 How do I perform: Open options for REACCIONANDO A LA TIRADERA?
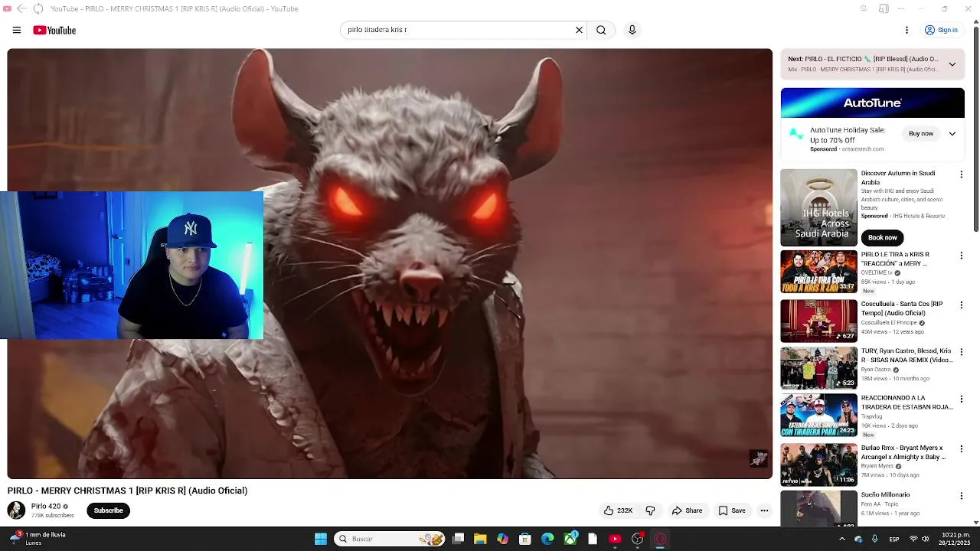coord(962,399)
